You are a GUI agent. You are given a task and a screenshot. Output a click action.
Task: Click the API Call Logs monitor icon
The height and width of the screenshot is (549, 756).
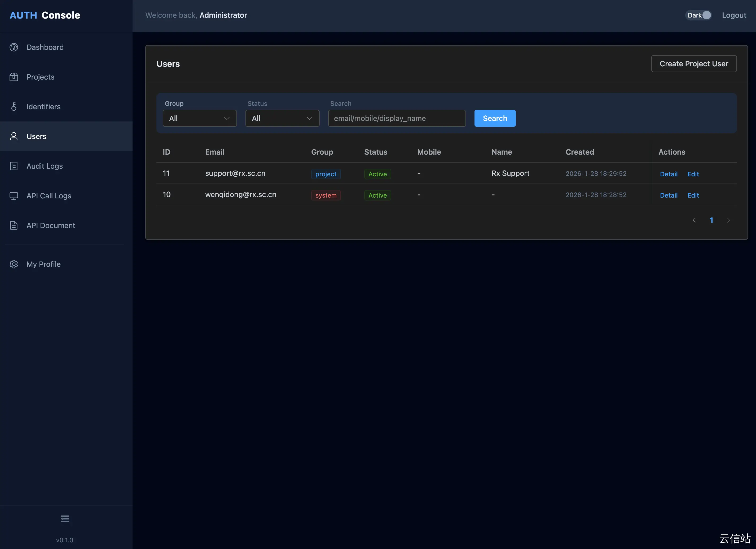[x=14, y=196]
